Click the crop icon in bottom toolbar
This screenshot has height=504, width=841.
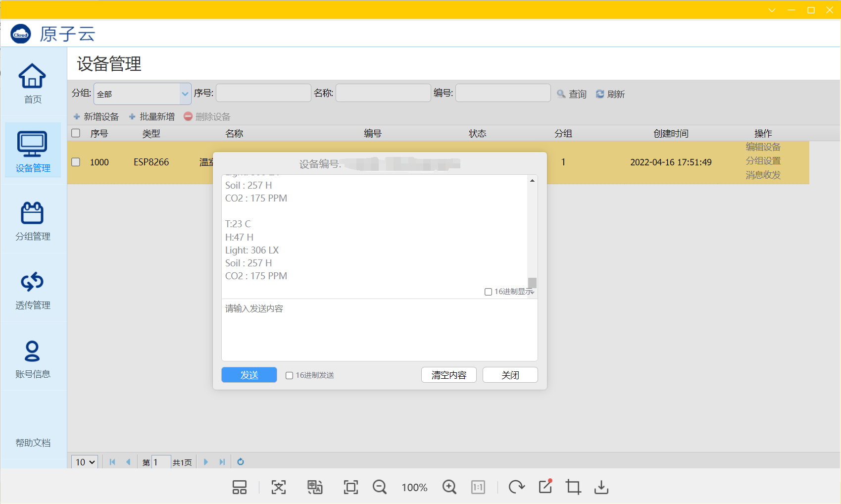coord(573,487)
